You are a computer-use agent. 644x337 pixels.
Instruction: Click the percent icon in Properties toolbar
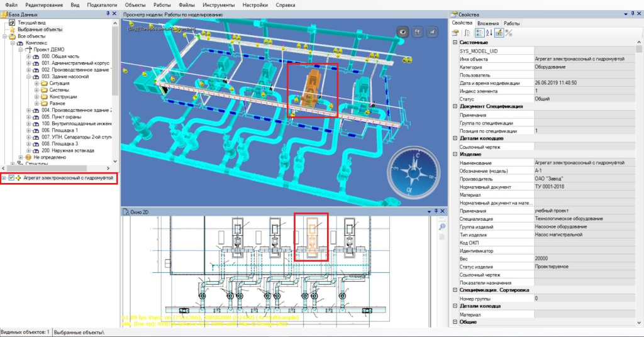[x=509, y=33]
